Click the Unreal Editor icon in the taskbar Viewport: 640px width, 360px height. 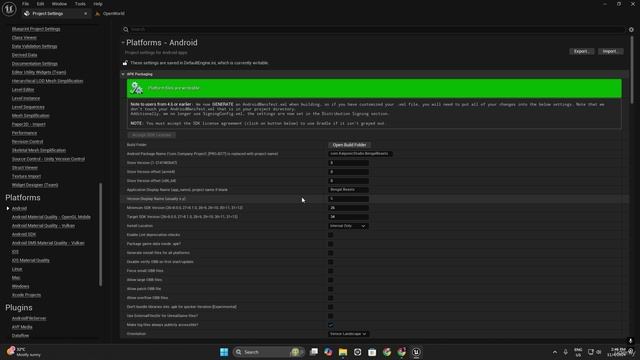pyautogui.click(x=416, y=352)
